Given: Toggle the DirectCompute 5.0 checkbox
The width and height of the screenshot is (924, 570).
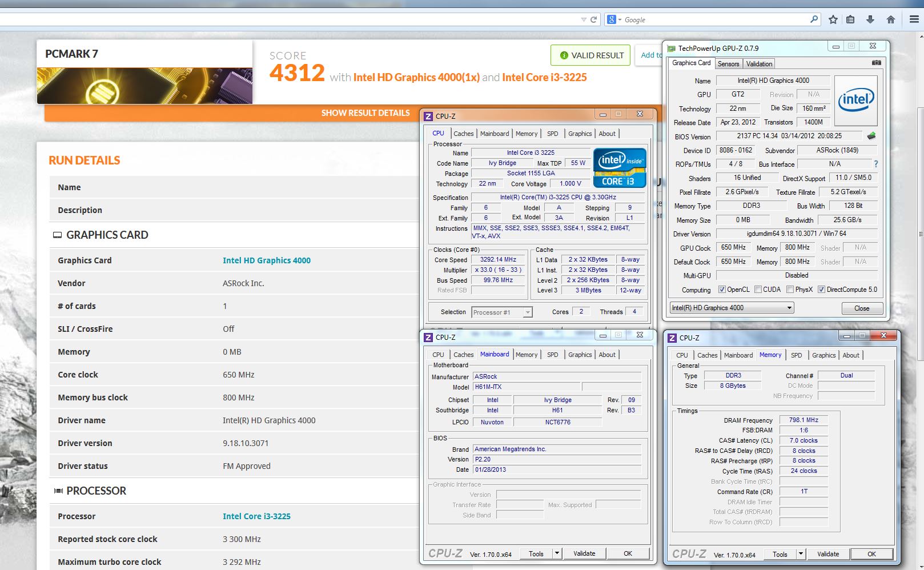Looking at the screenshot, I should pyautogui.click(x=821, y=290).
